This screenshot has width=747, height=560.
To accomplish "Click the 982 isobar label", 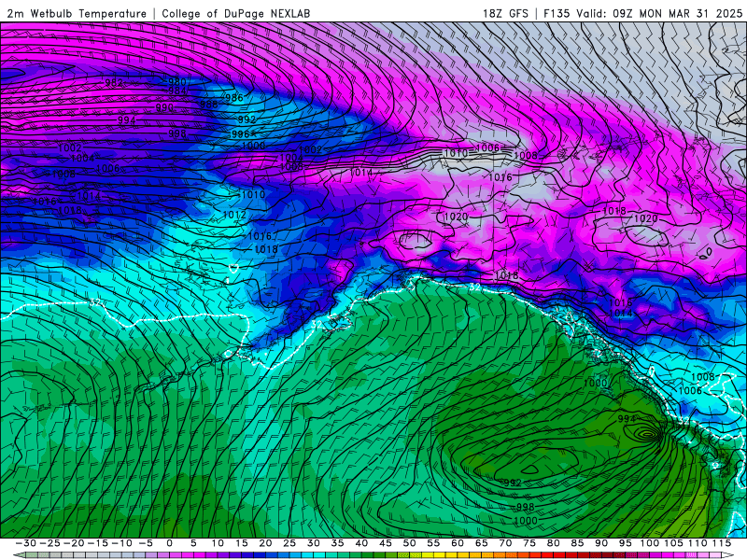I will pos(114,83).
